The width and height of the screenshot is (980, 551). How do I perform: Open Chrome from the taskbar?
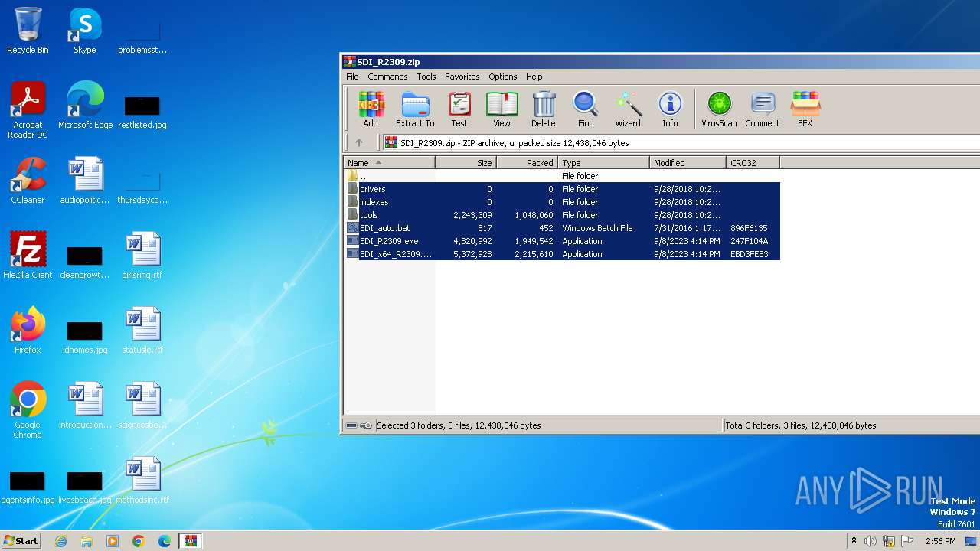click(139, 541)
